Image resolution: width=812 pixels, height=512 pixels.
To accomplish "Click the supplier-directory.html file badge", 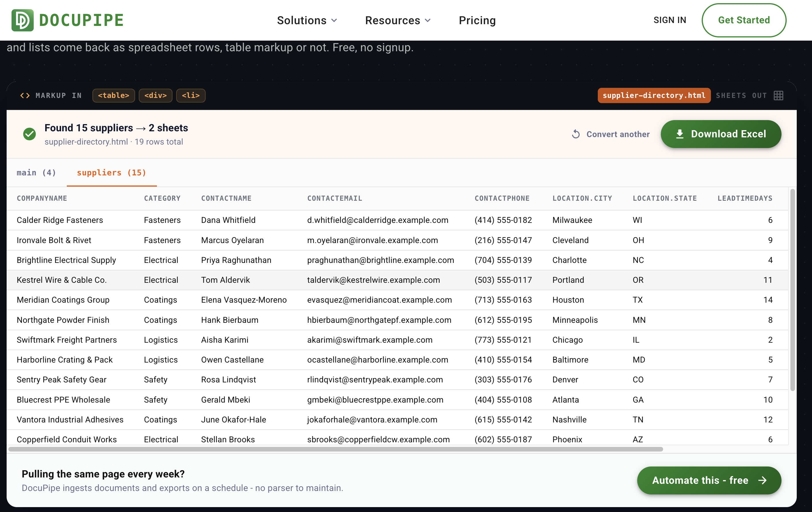I will (654, 95).
